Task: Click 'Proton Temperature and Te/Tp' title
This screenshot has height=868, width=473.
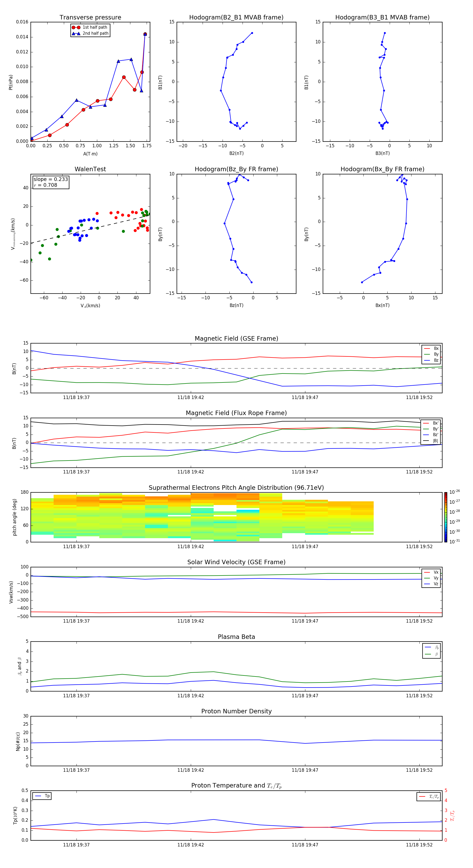Action: click(236, 786)
